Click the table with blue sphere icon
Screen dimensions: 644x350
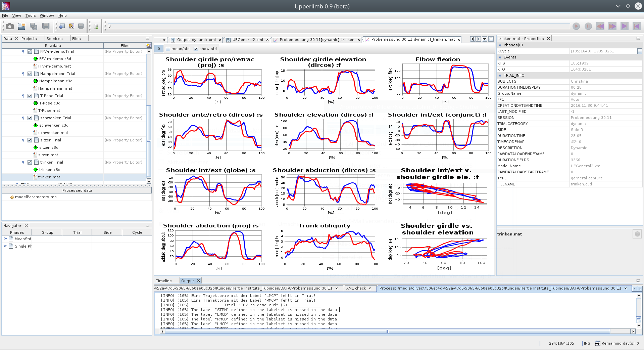pyautogui.click(x=62, y=26)
